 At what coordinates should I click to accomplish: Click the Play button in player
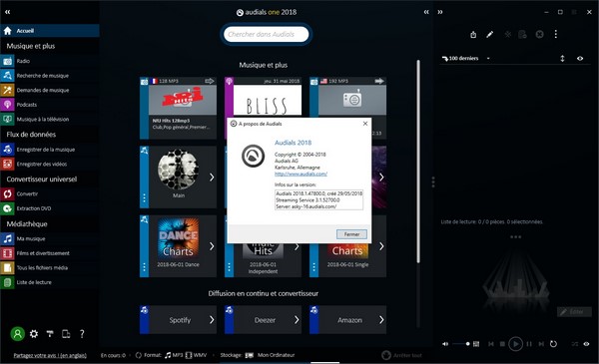(516, 344)
